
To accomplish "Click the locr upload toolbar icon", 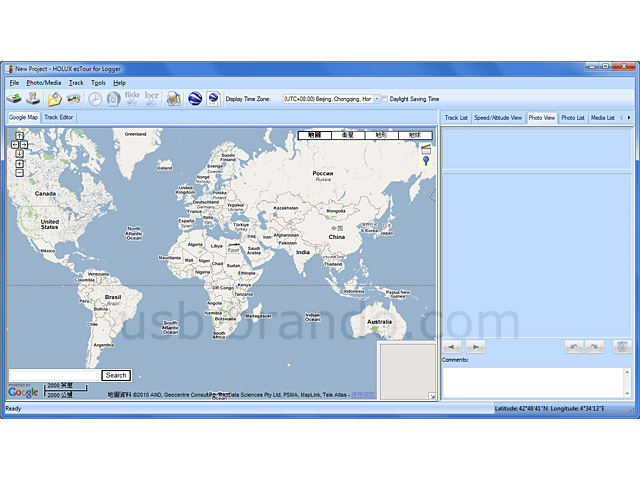I will click(x=151, y=99).
